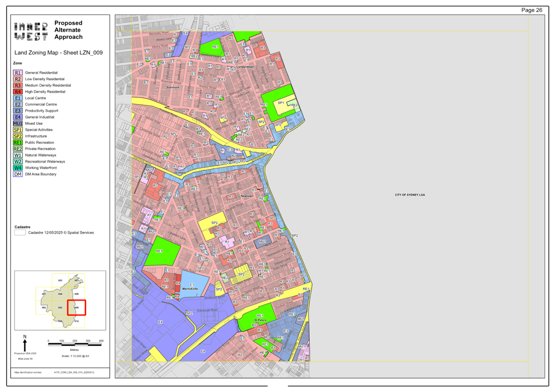Select the E3 Productivity Support legend swatch
The width and height of the screenshot is (555, 392).
[x=18, y=111]
